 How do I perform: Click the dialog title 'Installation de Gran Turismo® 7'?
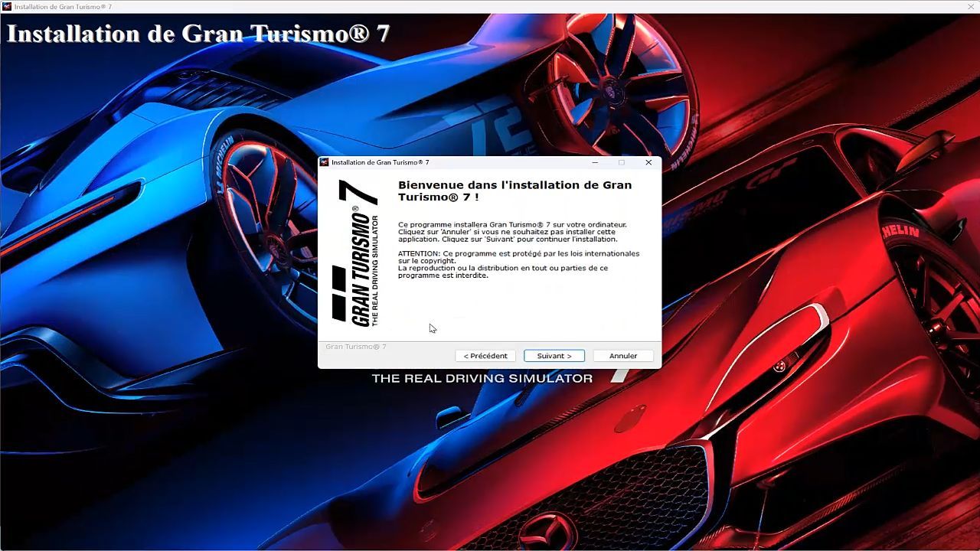point(380,162)
